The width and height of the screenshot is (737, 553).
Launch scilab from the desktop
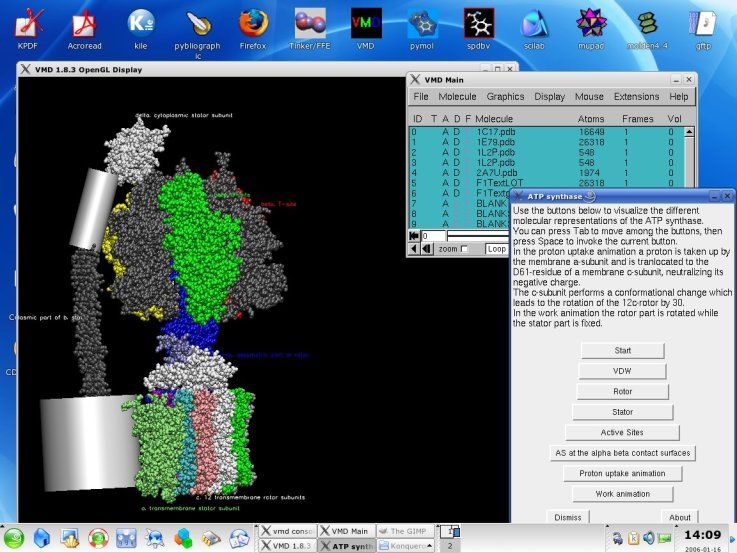click(534, 29)
